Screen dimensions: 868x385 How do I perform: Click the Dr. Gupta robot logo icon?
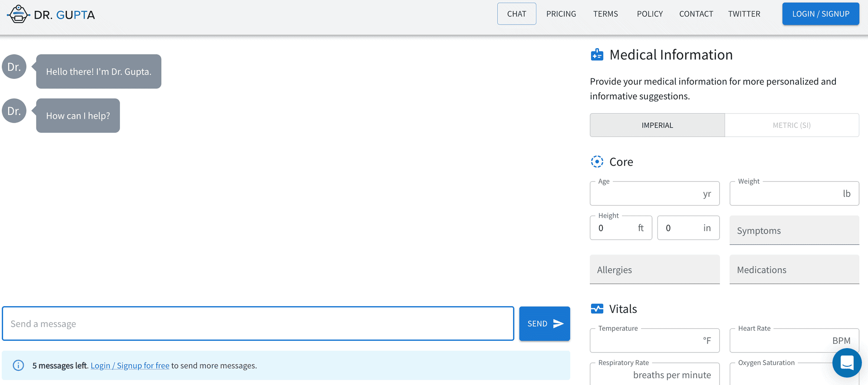pos(18,14)
